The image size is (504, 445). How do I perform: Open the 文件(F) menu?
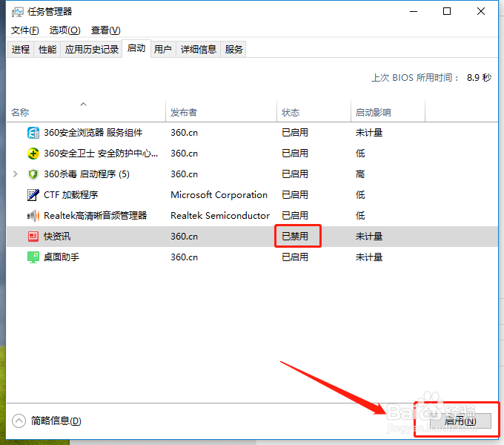(x=24, y=30)
